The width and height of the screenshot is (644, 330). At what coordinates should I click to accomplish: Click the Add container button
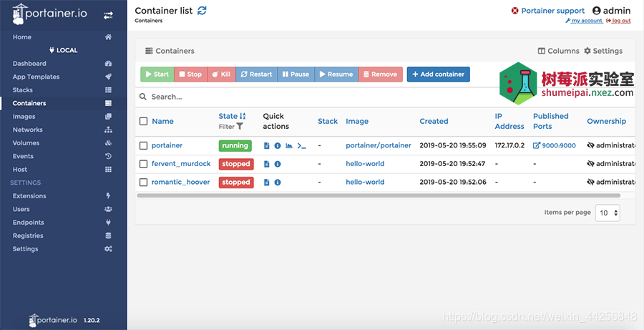pos(438,74)
